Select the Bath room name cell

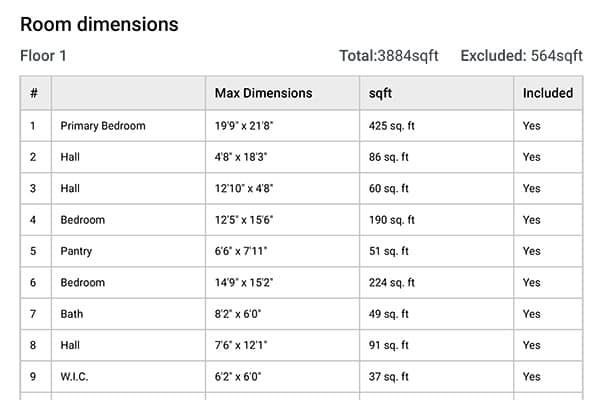point(72,314)
